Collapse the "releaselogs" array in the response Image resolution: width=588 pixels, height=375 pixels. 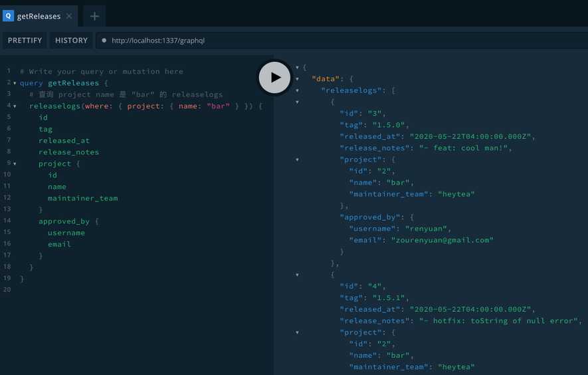(x=298, y=90)
